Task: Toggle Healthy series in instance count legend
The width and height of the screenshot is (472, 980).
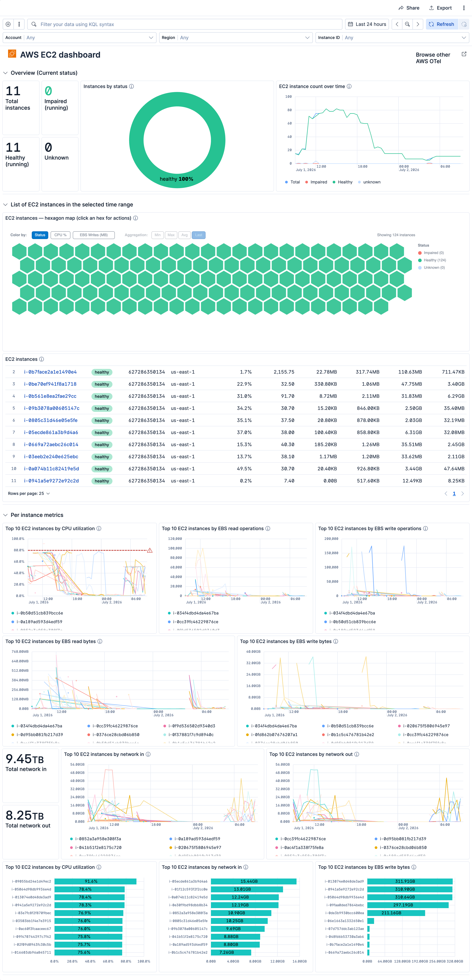Action: click(342, 182)
